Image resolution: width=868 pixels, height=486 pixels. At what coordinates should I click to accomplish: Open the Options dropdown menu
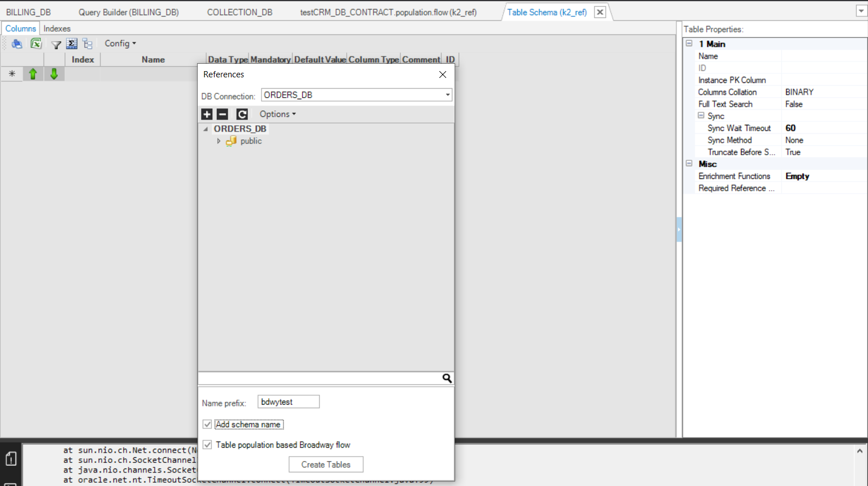pos(277,114)
